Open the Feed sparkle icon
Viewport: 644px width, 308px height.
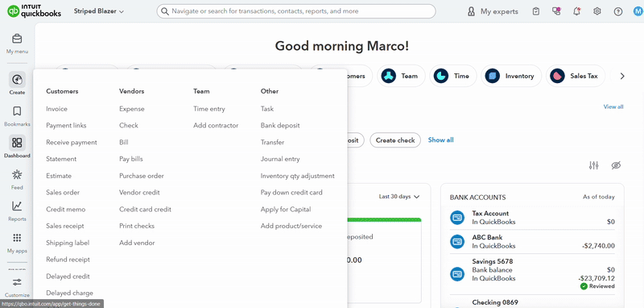click(x=17, y=174)
